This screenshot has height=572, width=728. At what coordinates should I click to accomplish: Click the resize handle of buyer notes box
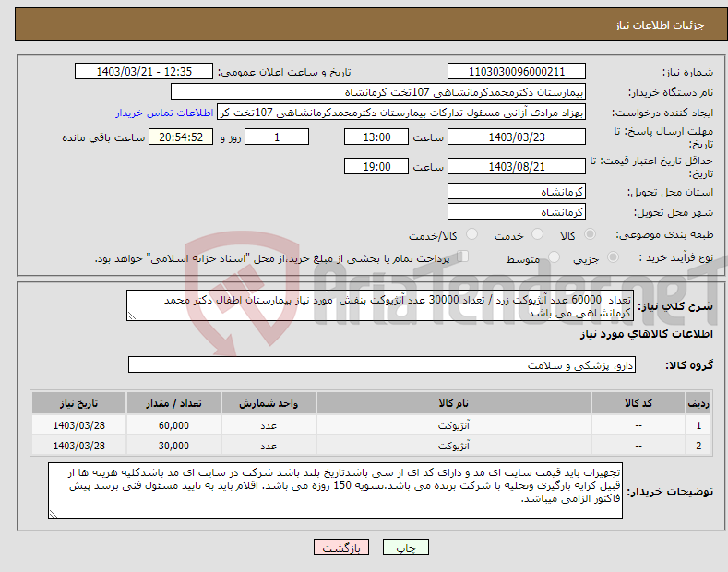[54, 514]
